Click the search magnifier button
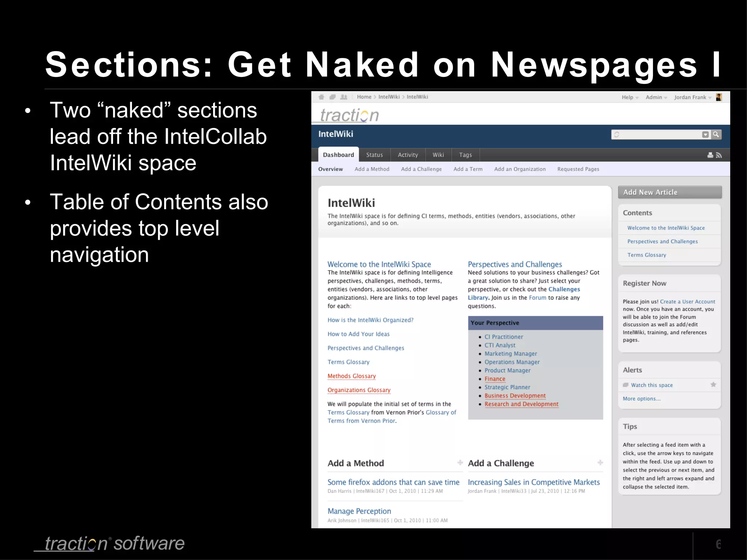The image size is (747, 560). coord(716,135)
